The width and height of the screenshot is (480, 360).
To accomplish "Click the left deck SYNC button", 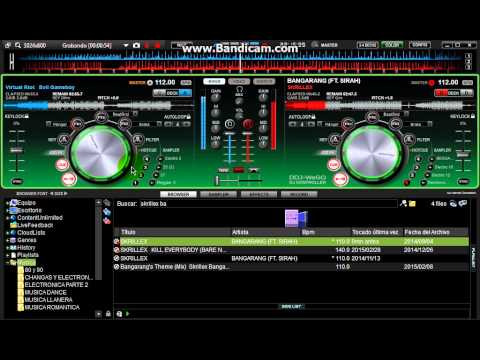I will pos(17,181).
